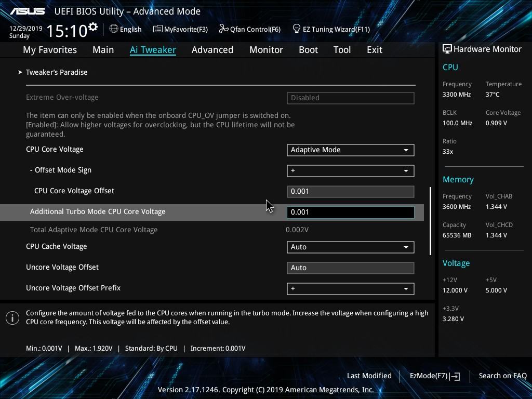Click the 15:10 clock time
532x399 pixels.
(67, 31)
